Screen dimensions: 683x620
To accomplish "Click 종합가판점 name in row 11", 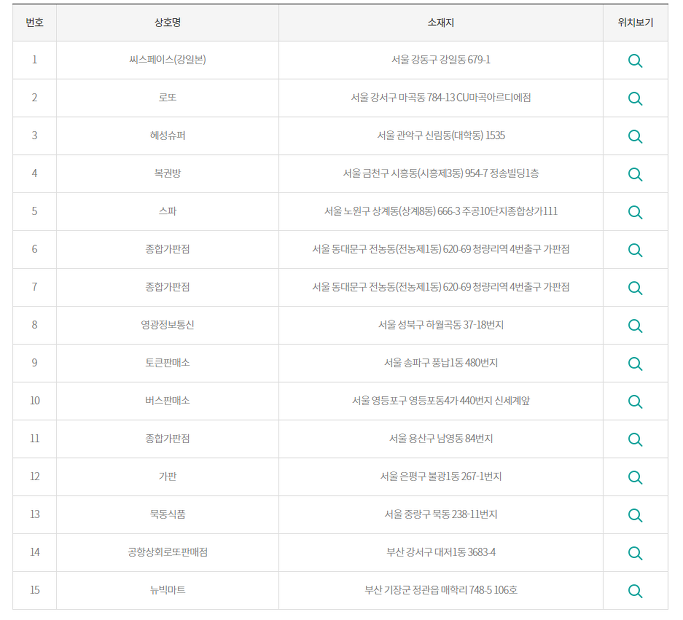I will tap(167, 438).
